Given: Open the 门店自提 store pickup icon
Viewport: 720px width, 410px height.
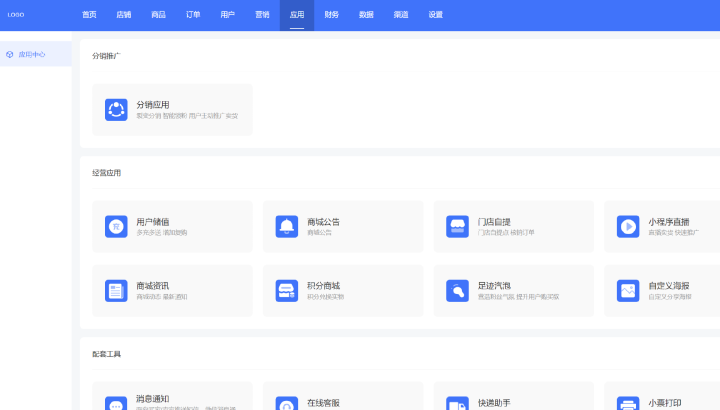Looking at the screenshot, I should coord(457,226).
